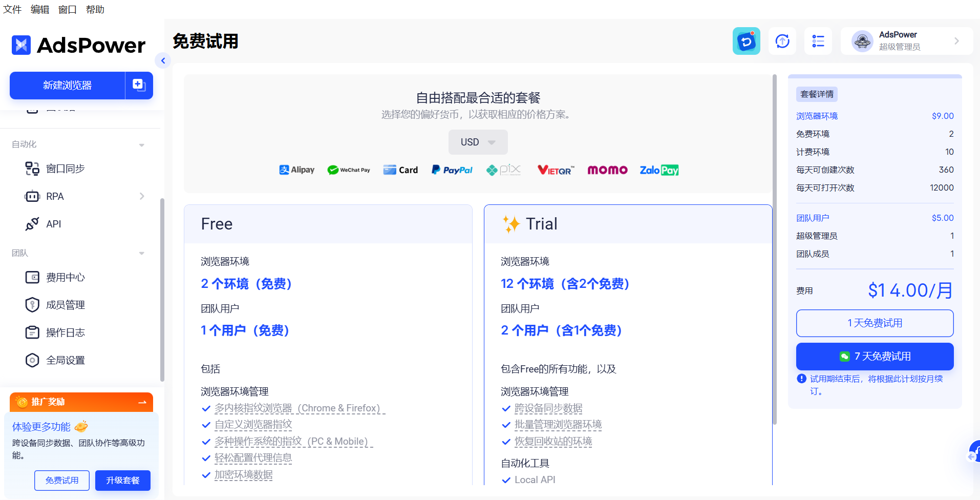Open 成员管理 member management
Image resolution: width=980 pixels, height=500 pixels.
(x=32, y=304)
